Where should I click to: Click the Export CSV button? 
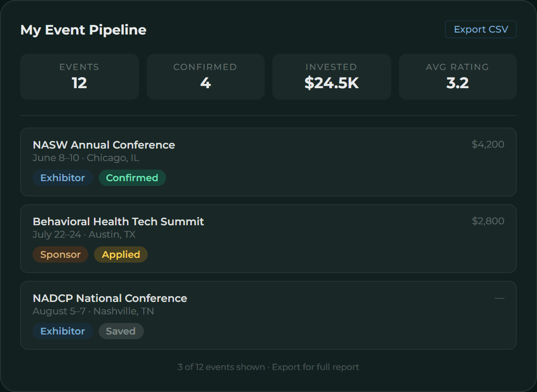(480, 29)
